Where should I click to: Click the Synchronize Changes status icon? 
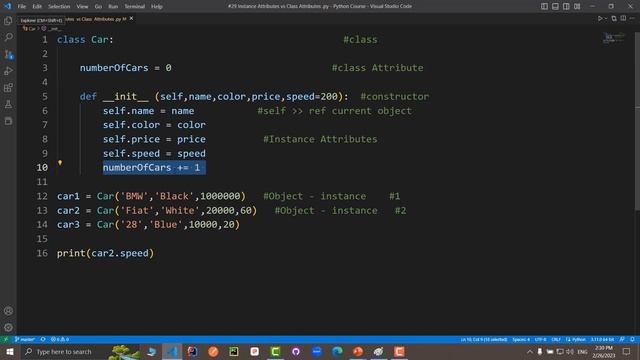43,340
